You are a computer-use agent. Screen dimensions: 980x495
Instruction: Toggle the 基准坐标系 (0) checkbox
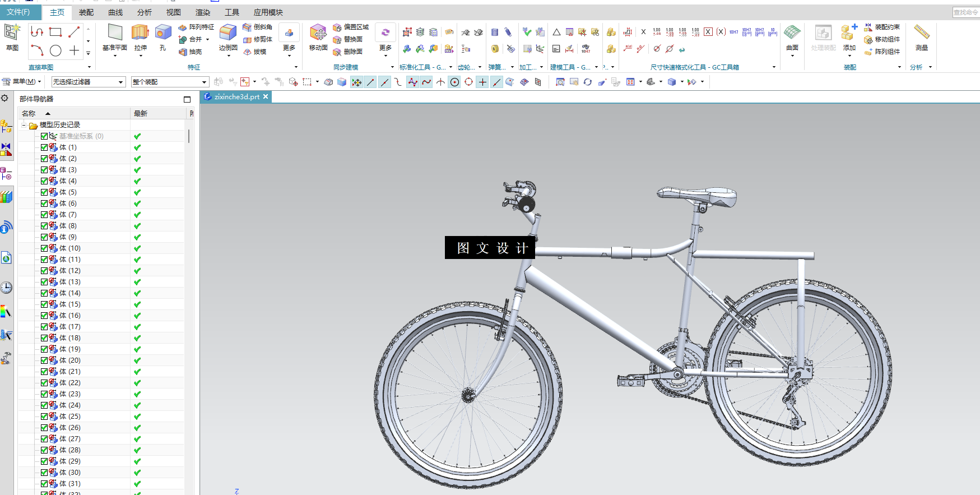[x=44, y=136]
